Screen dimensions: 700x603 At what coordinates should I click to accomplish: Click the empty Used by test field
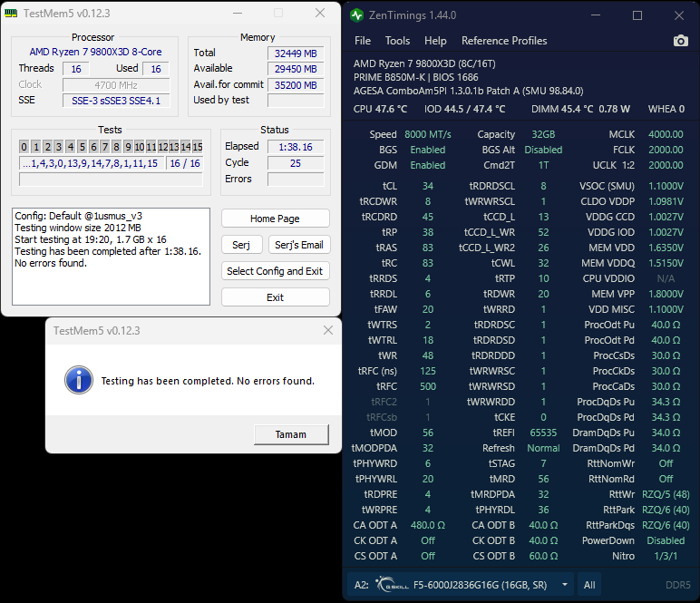pos(296,101)
